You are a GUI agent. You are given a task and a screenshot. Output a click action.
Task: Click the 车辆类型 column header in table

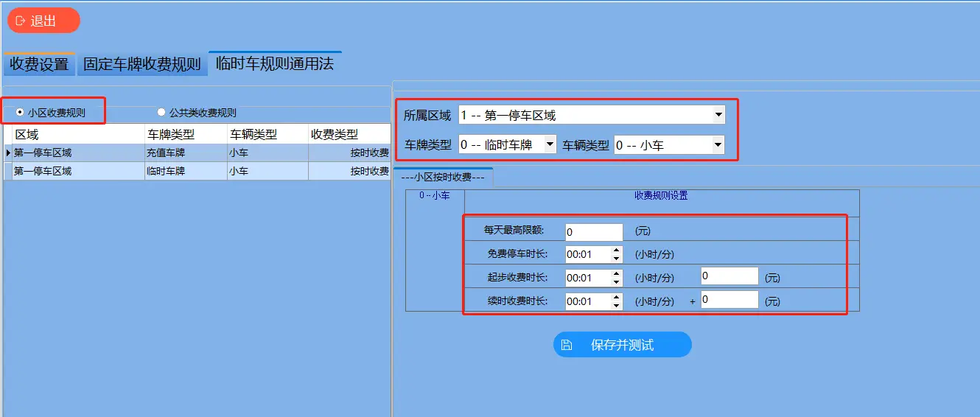(267, 134)
